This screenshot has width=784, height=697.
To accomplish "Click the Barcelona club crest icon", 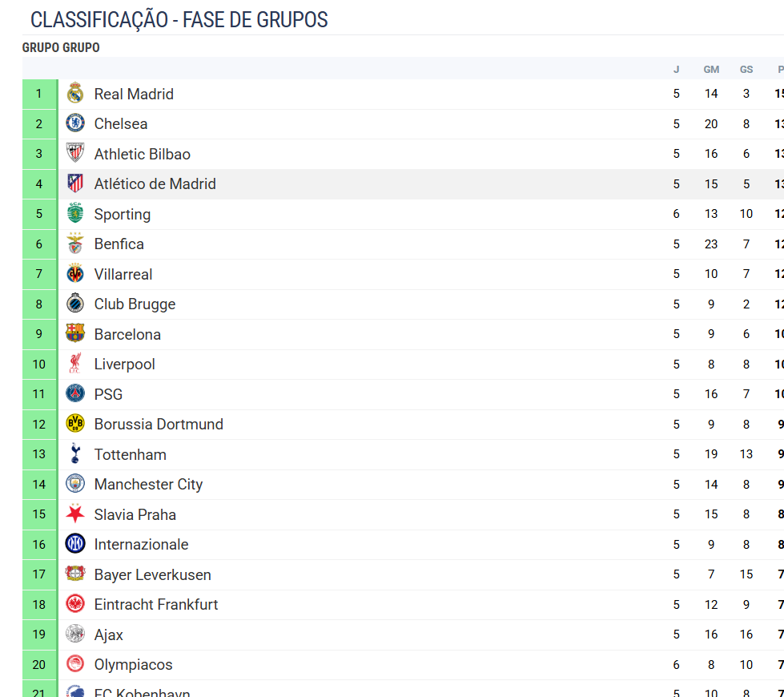I will (75, 334).
